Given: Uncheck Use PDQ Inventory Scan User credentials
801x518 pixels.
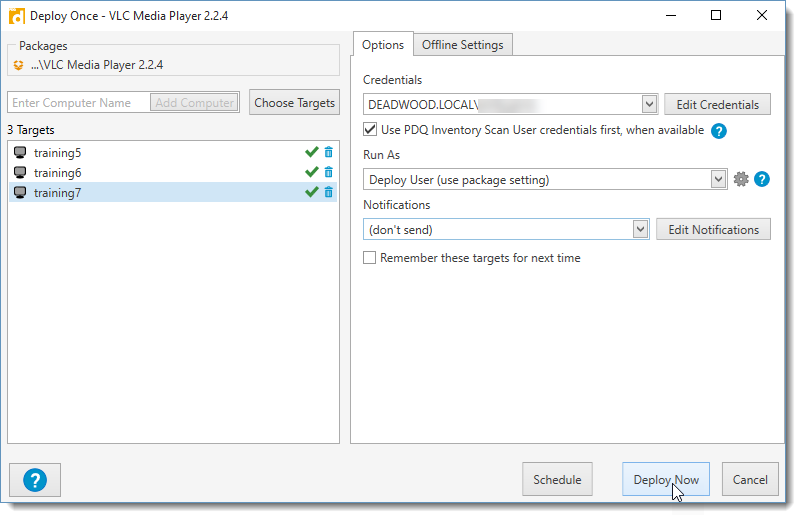Looking at the screenshot, I should [x=371, y=130].
